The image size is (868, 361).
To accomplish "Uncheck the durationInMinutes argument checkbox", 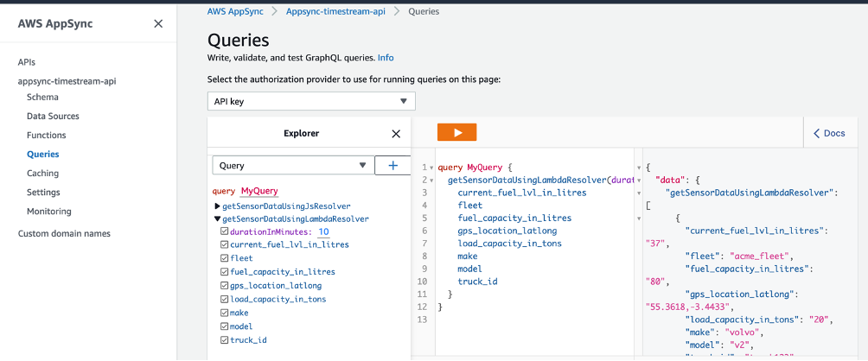I will click(224, 231).
